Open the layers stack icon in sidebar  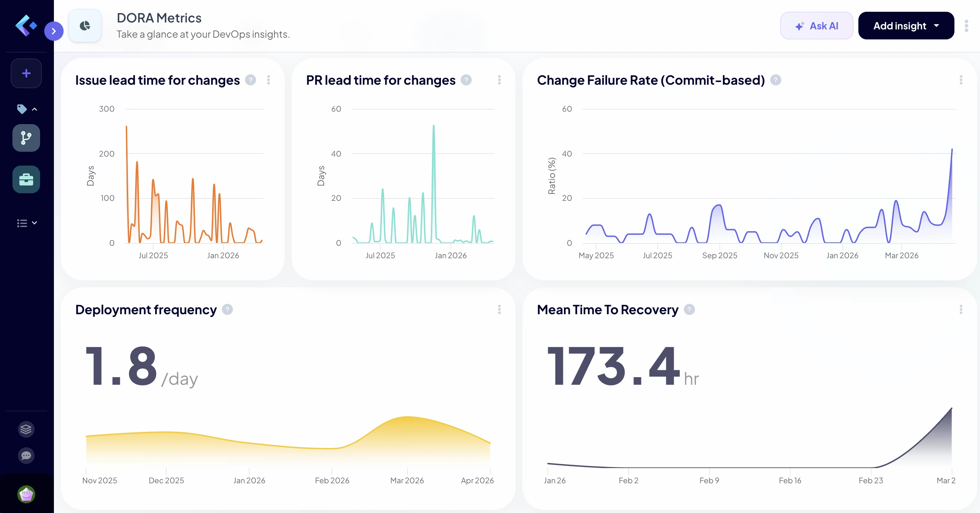26,429
